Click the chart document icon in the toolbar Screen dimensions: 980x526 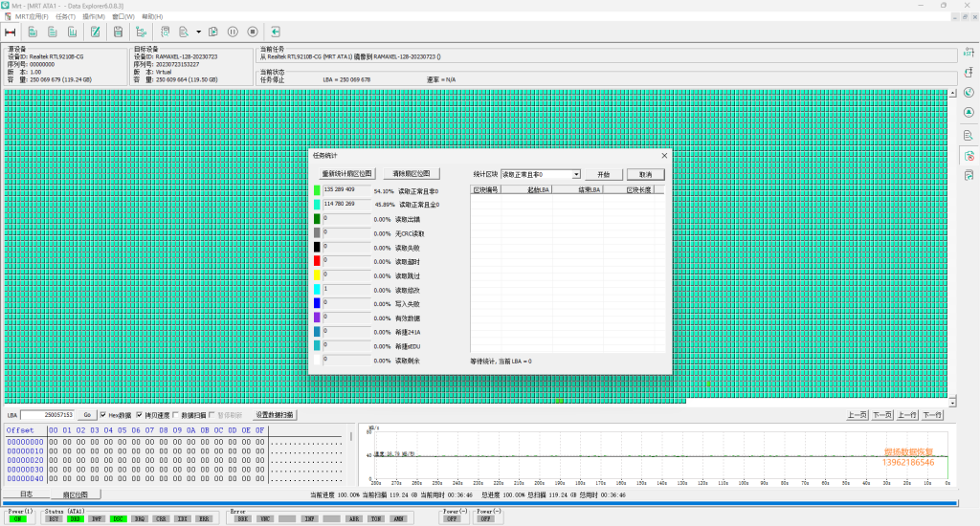[73, 32]
